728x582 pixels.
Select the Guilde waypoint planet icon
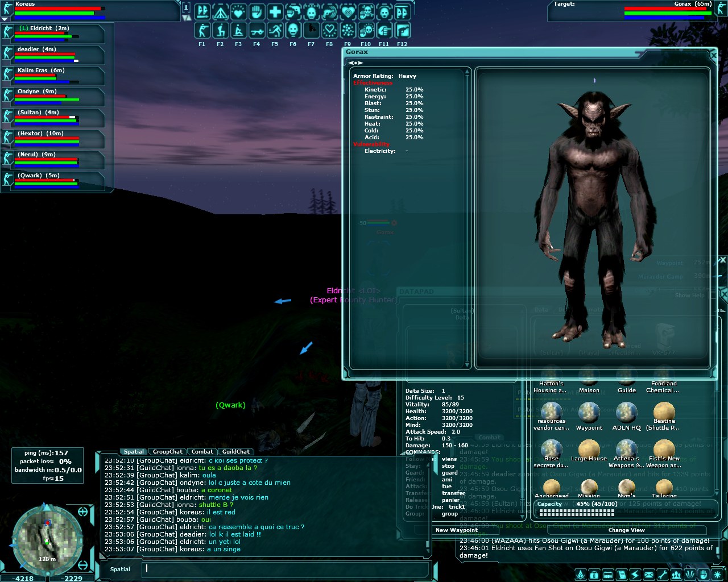click(627, 381)
